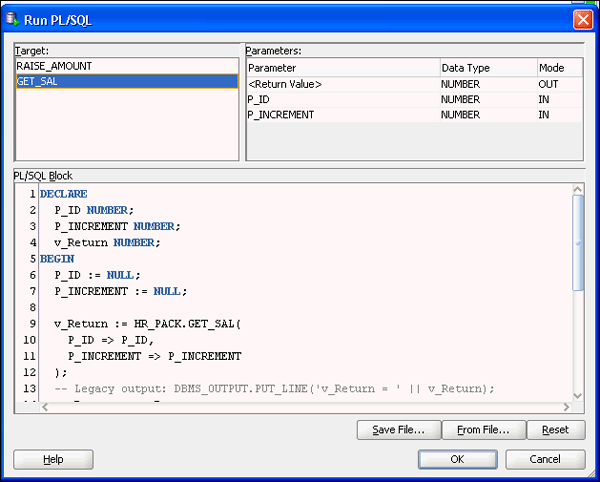This screenshot has height=482, width=600.
Task: Open Help for this dialog
Action: click(x=53, y=459)
